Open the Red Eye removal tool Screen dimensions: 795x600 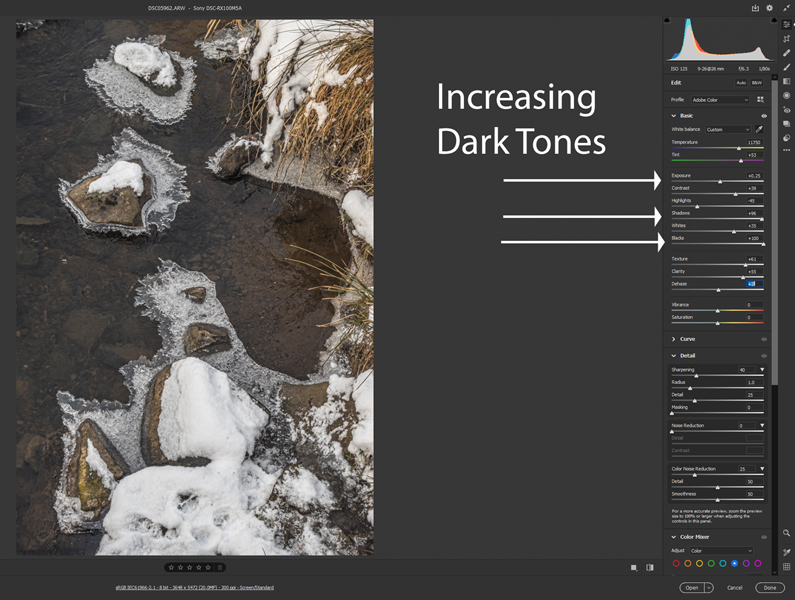[x=787, y=110]
